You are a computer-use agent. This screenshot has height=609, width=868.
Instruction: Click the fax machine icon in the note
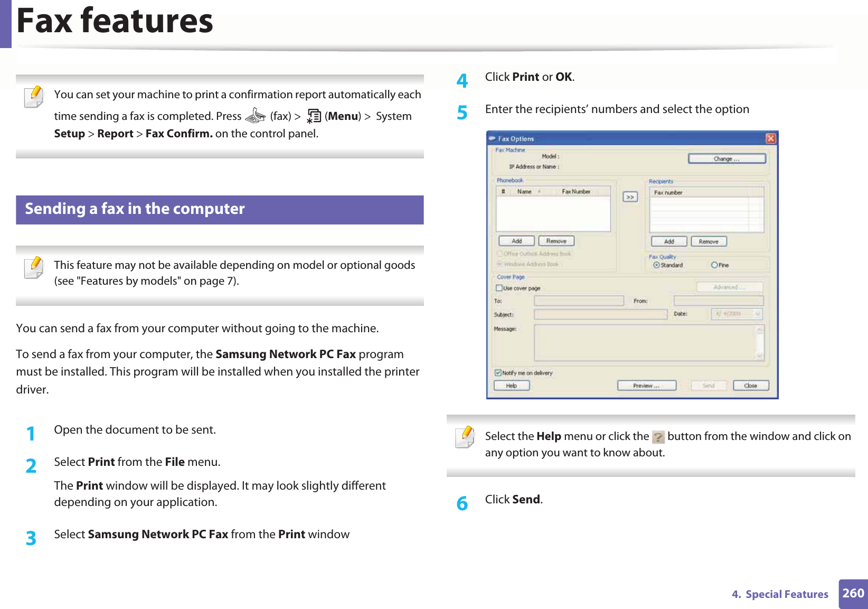point(256,115)
